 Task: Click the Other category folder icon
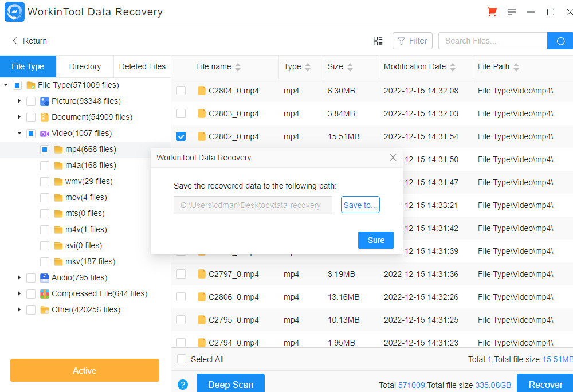45,310
